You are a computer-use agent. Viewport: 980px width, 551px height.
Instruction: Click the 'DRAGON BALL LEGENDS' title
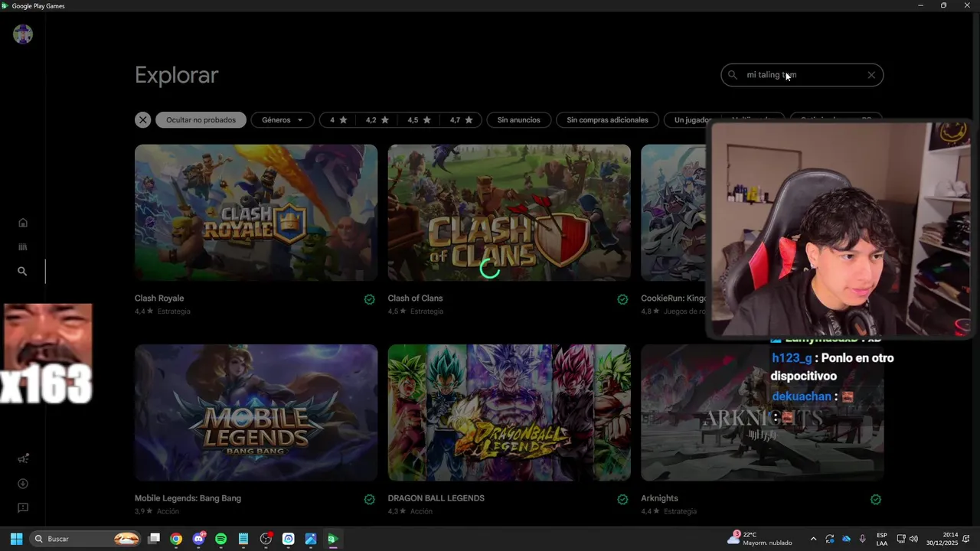(x=436, y=498)
